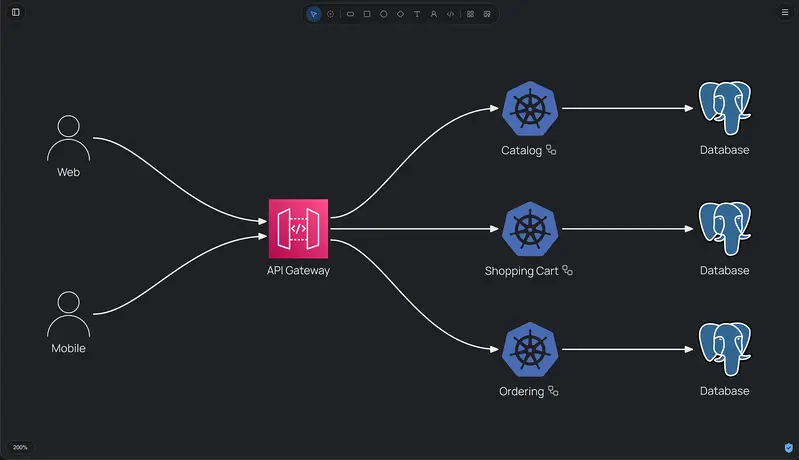Click the Database label in Shopping Cart row
Viewport: 799px width, 460px height.
pos(725,270)
